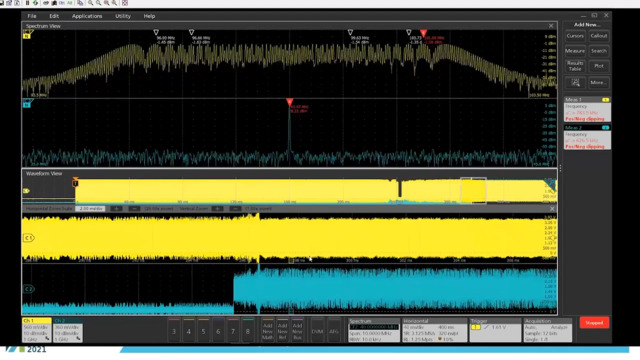Select the 99.63 MHz spectrum marker
Viewport: 640px width, 360px height.
[x=350, y=32]
